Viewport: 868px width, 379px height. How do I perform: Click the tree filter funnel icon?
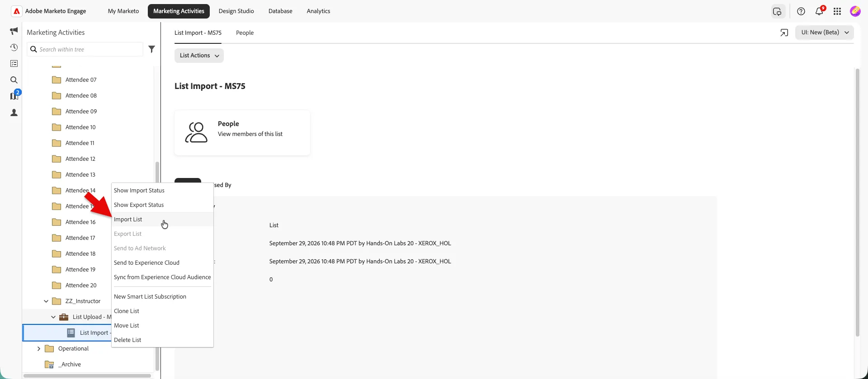click(x=152, y=49)
